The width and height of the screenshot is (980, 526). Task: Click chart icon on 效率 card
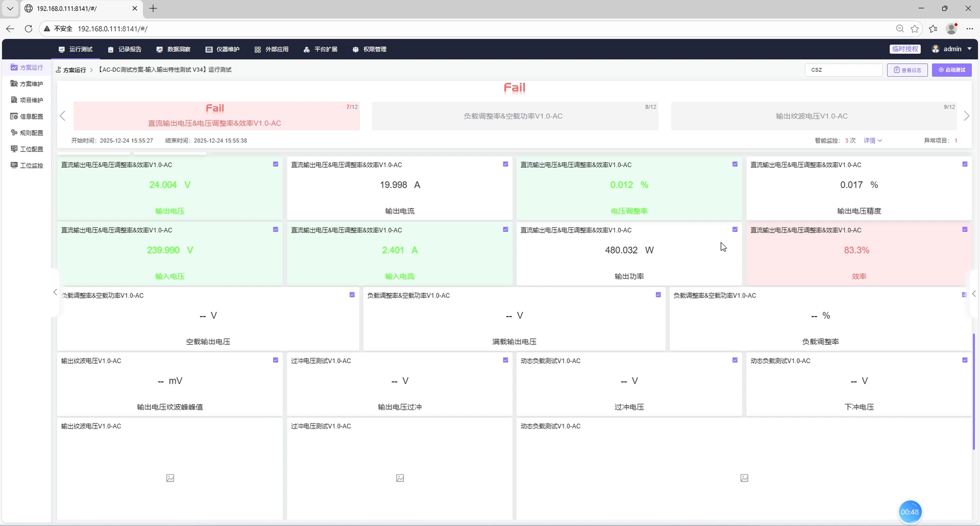pyautogui.click(x=964, y=230)
